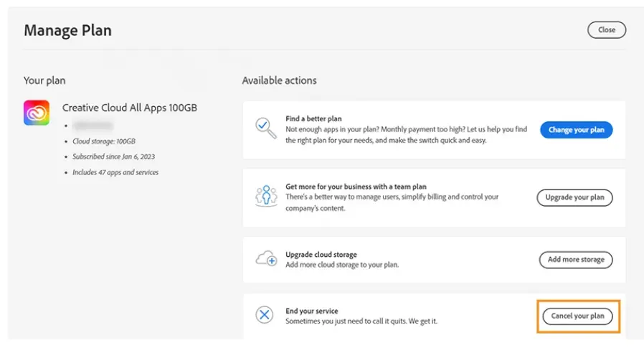Click the Your plan label
644x348 pixels.
[x=44, y=80]
